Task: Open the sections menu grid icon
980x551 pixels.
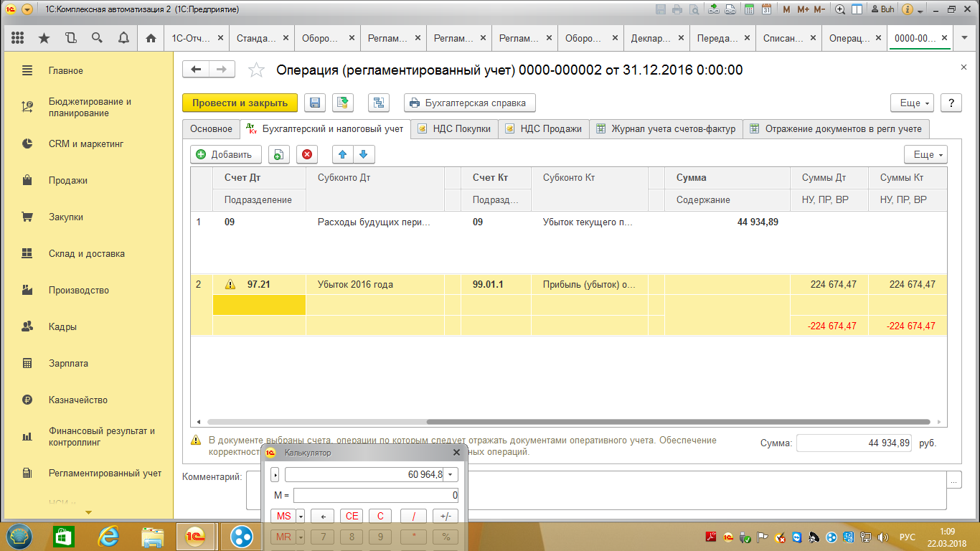Action: (18, 38)
